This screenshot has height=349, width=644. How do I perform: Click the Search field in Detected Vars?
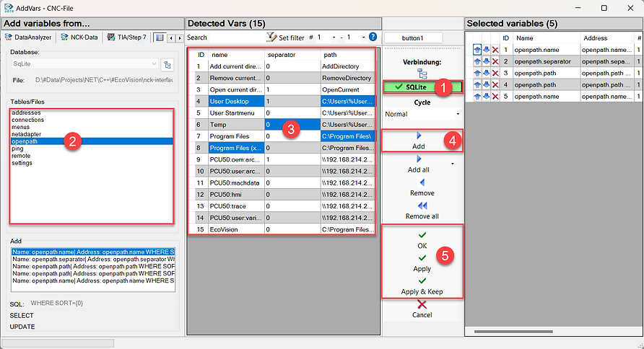point(235,37)
